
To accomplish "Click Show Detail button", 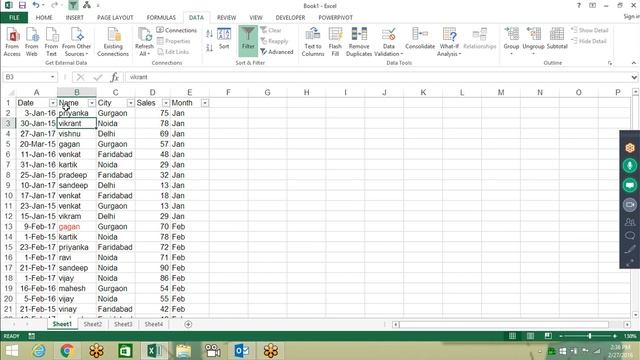I will [x=590, y=30].
